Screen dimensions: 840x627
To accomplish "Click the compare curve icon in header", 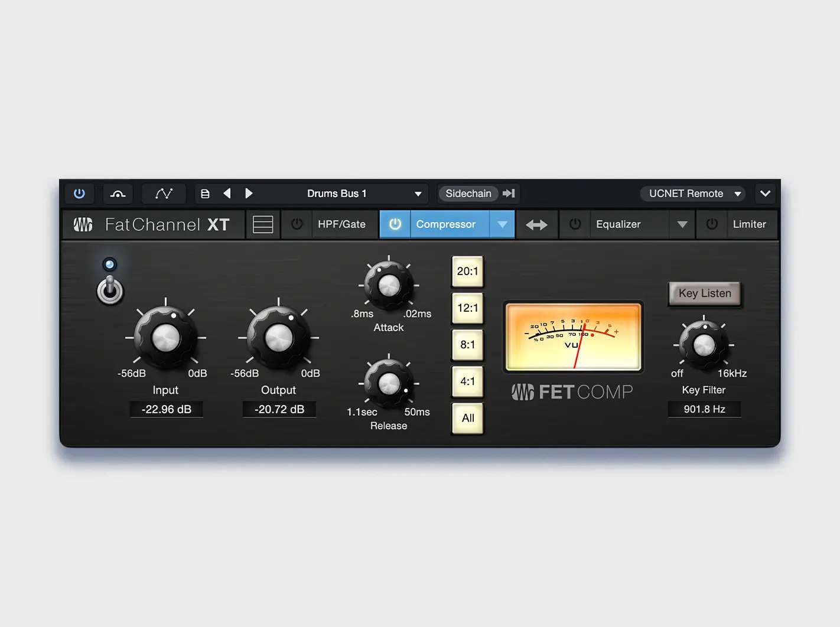I will click(118, 194).
